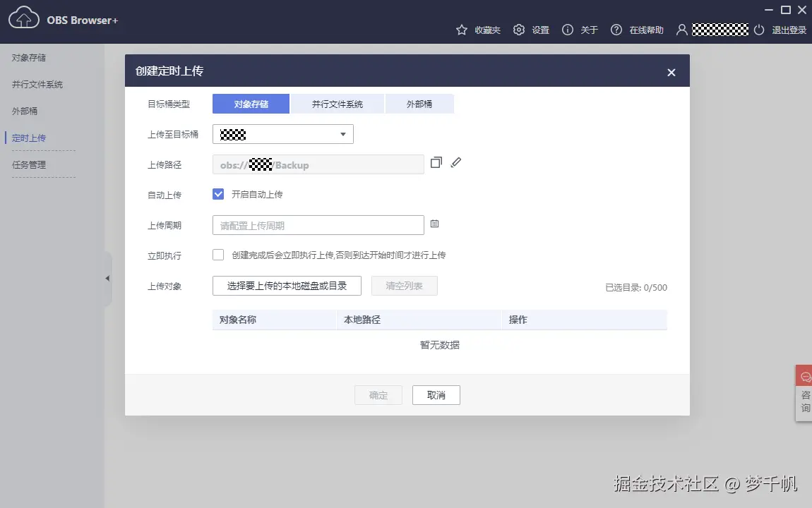This screenshot has width=812, height=508.
Task: Click the favorites star icon
Action: 461,30
